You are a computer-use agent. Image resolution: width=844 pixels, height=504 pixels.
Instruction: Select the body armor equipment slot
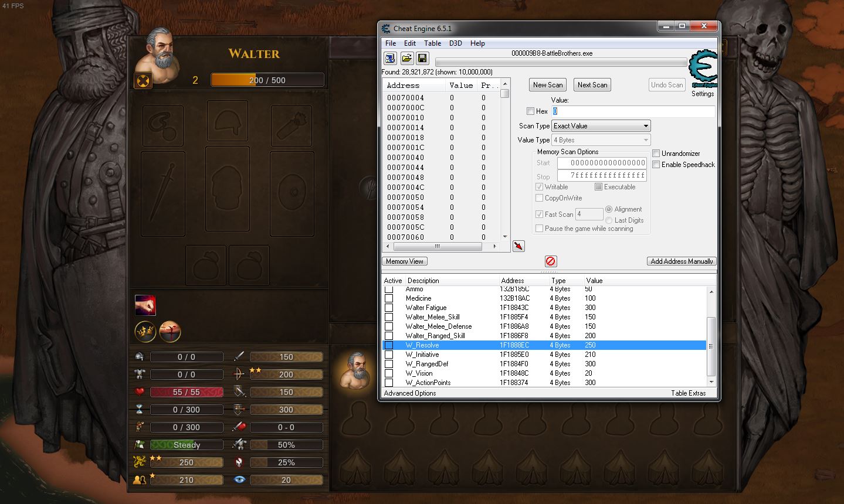(228, 190)
